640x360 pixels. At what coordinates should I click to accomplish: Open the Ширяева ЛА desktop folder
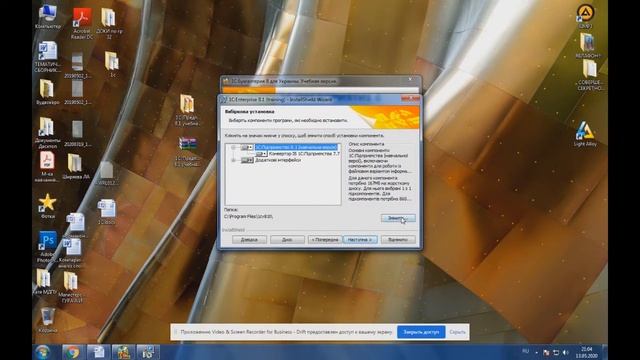76,166
